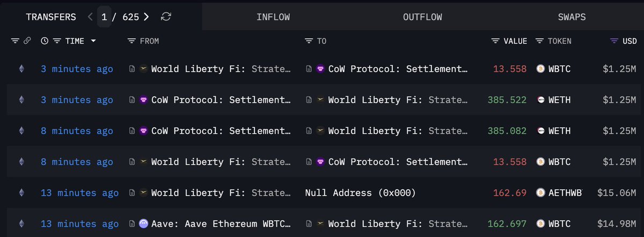644x237 pixels.
Task: Go to the next transfers page
Action: 147,17
